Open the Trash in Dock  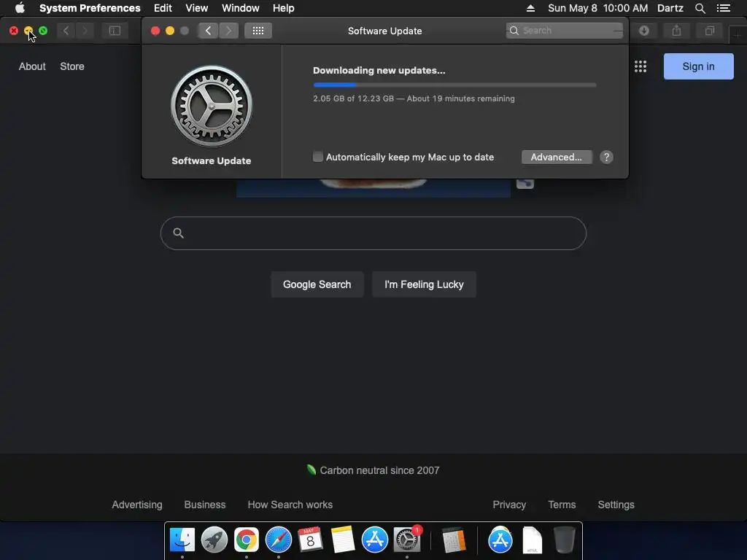[x=565, y=540]
